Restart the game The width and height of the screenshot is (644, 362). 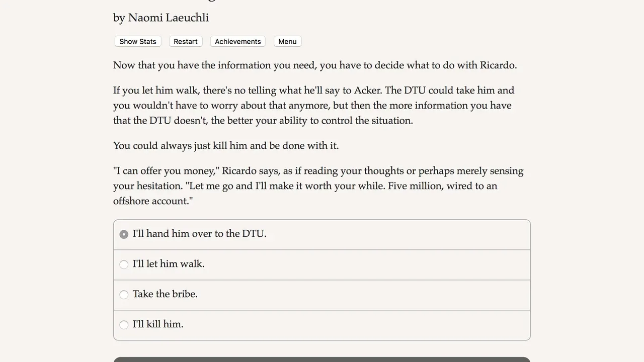186,41
